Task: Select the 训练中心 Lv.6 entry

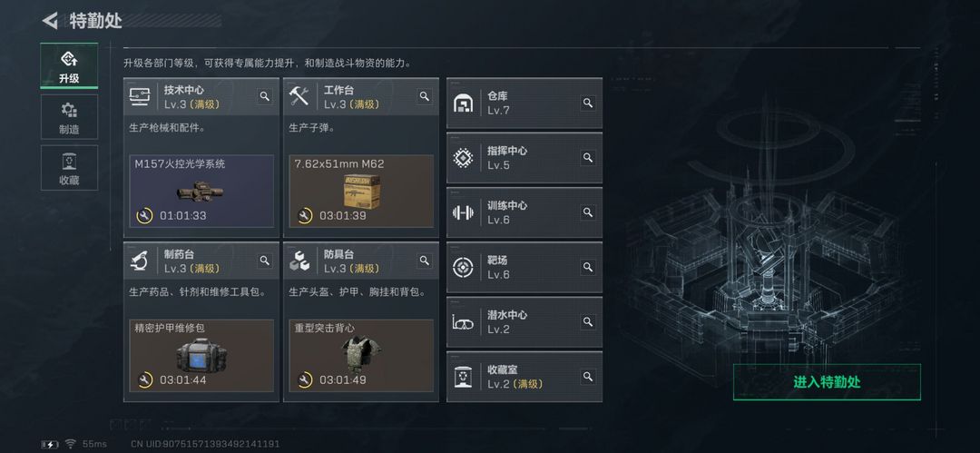Action: (524, 212)
